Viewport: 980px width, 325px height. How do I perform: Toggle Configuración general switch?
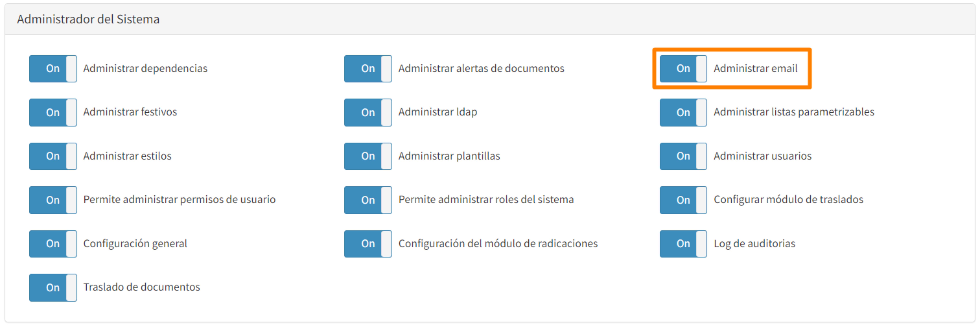tap(53, 244)
